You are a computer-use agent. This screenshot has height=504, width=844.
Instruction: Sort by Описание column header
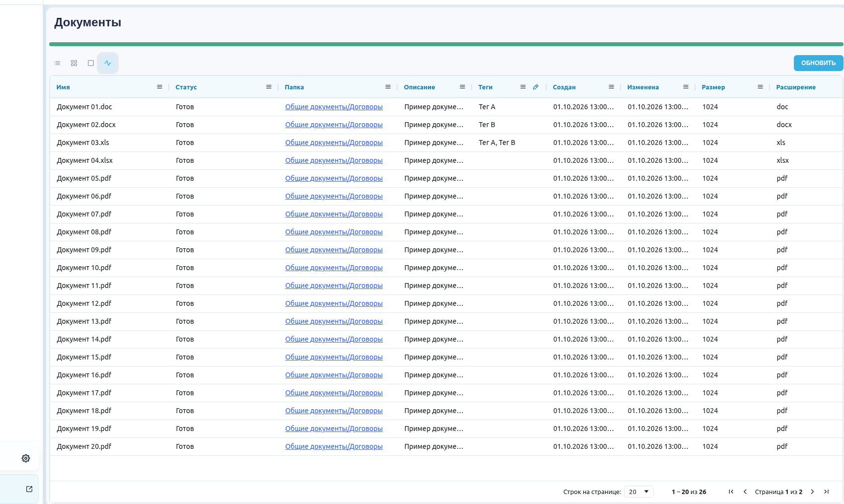pos(420,87)
